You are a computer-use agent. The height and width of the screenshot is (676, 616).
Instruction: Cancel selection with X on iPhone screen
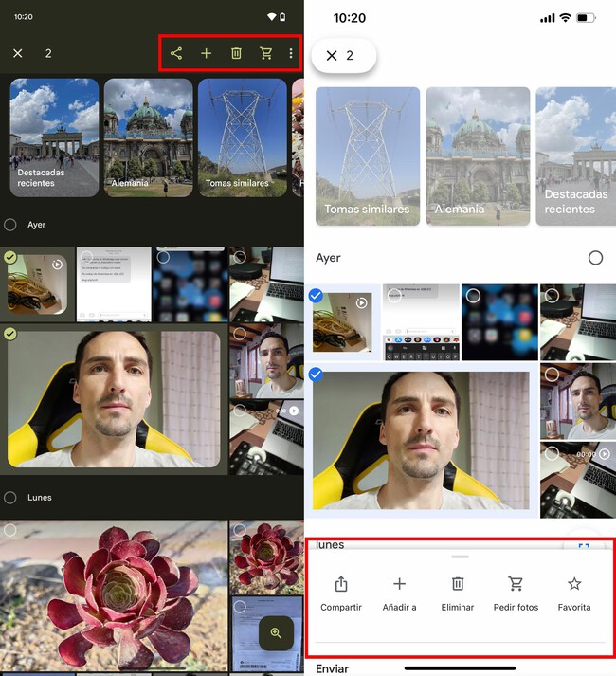(332, 55)
